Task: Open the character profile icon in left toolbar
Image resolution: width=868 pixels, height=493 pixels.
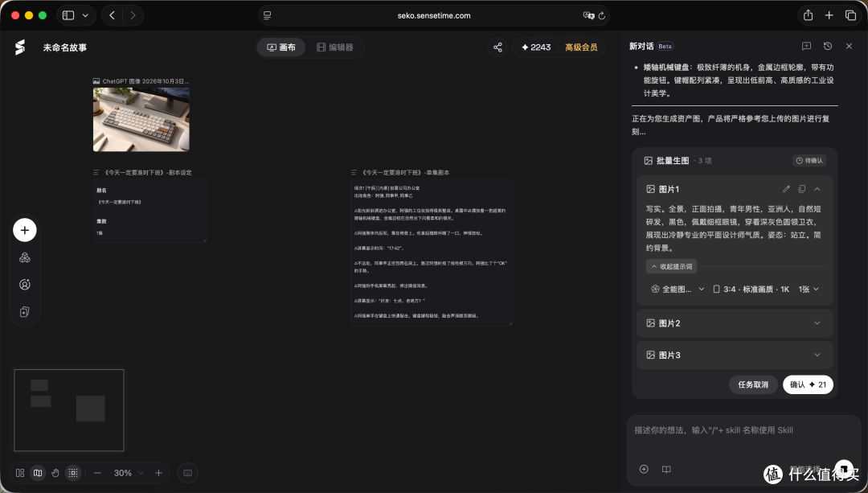Action: point(25,285)
